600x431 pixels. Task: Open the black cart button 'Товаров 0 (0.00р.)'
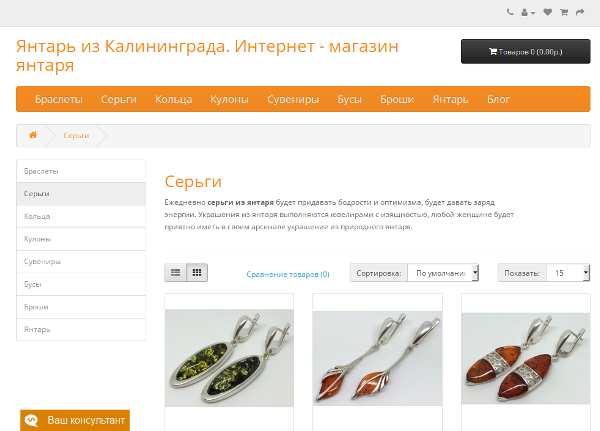click(x=525, y=51)
